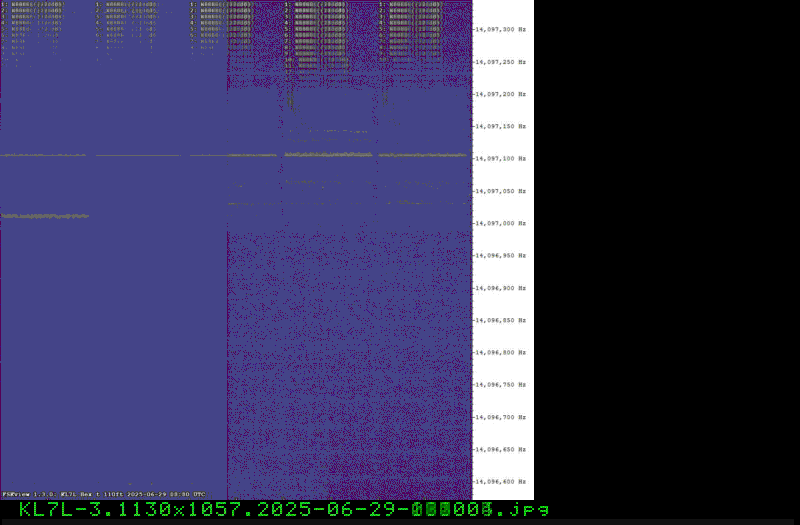
Task: Click the 14,097,050 Hz frequency label
Action: [501, 191]
